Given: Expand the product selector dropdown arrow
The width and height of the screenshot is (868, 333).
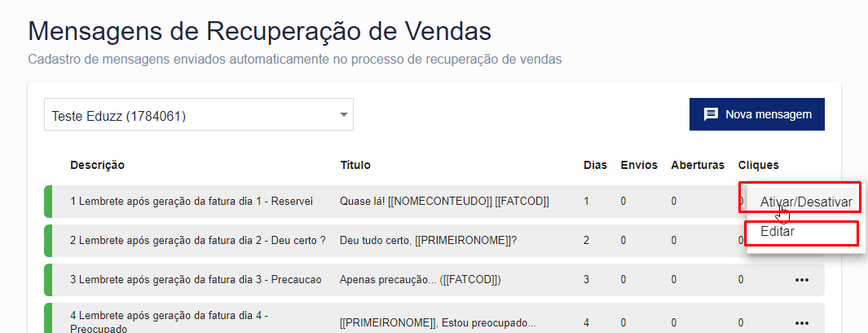Looking at the screenshot, I should tap(343, 114).
